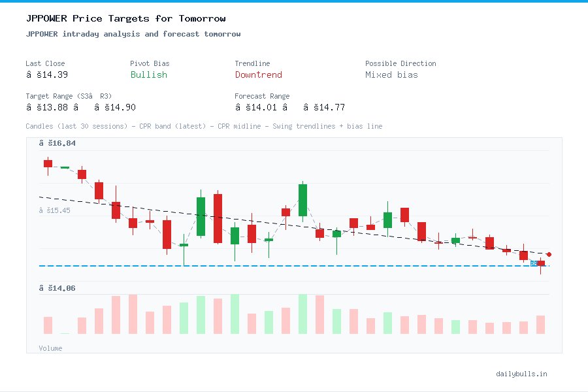The height and width of the screenshot is (392, 588).
Task: Expand the Target Range (S3–R3) section
Action: [x=67, y=96]
